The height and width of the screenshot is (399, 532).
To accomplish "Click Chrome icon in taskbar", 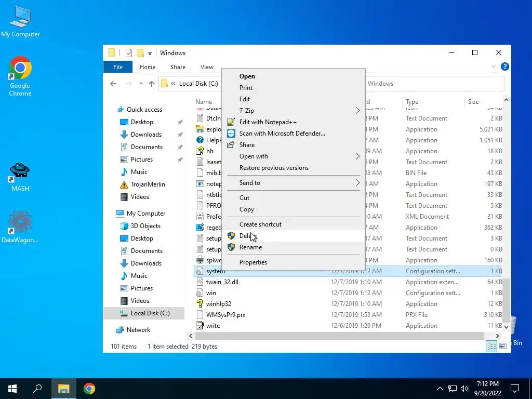I will (89, 389).
